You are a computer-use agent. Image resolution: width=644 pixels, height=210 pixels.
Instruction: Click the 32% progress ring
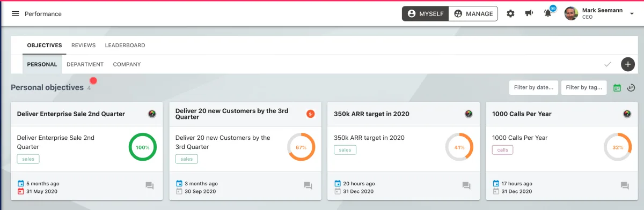[618, 147]
